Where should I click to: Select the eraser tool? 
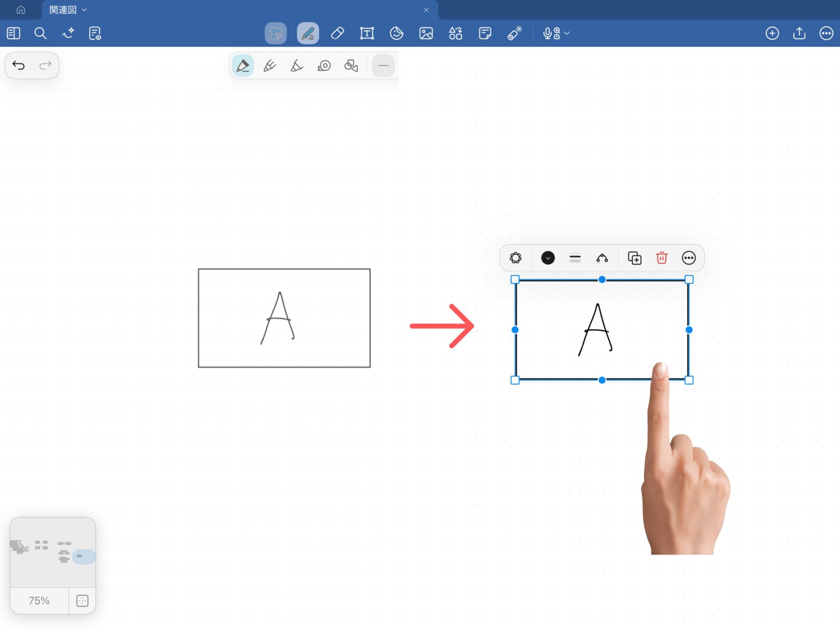337,33
